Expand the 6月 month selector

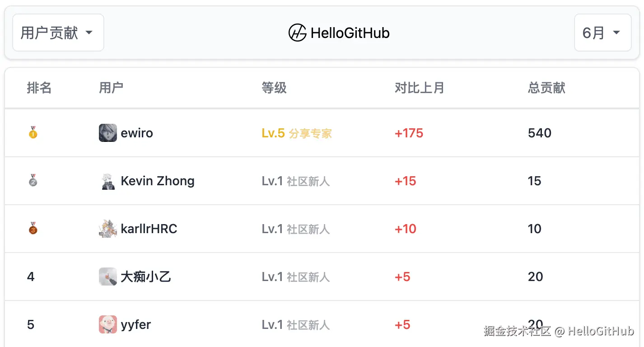click(x=602, y=33)
